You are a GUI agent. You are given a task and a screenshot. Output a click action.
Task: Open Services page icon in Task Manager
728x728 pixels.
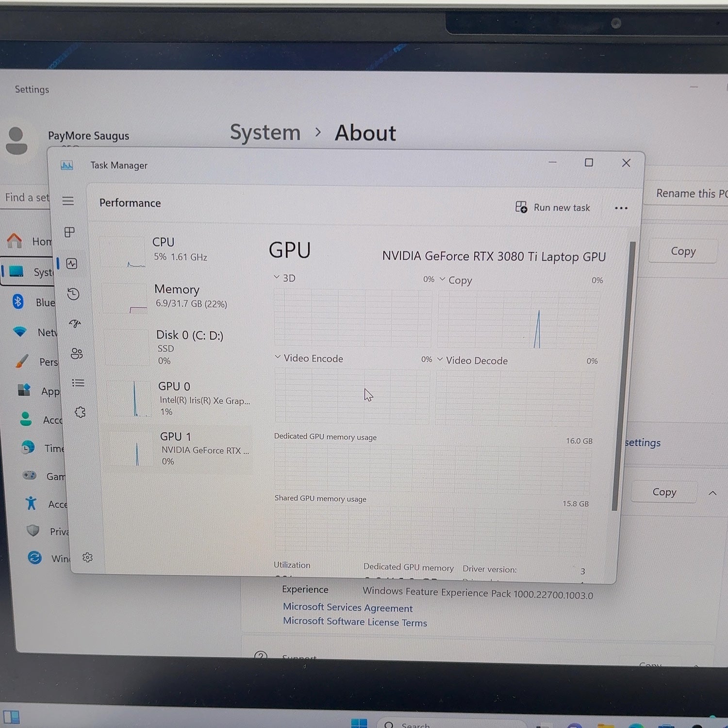pyautogui.click(x=80, y=413)
